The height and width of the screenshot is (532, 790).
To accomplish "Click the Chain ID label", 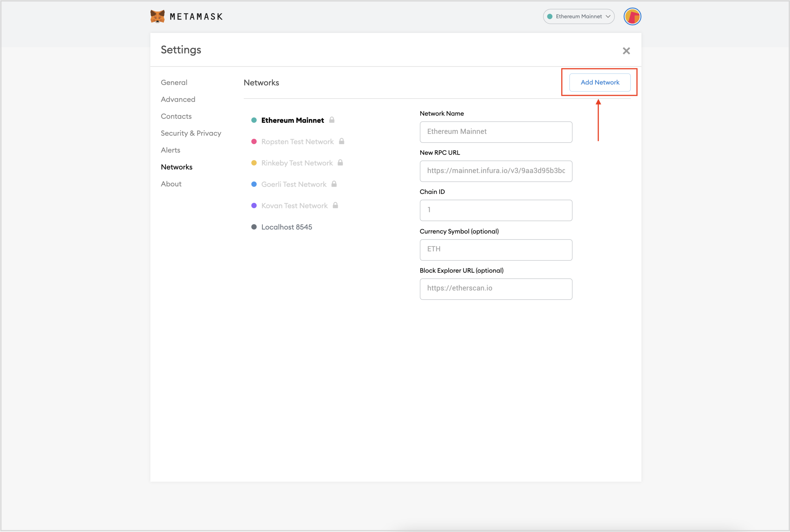I will pyautogui.click(x=432, y=192).
